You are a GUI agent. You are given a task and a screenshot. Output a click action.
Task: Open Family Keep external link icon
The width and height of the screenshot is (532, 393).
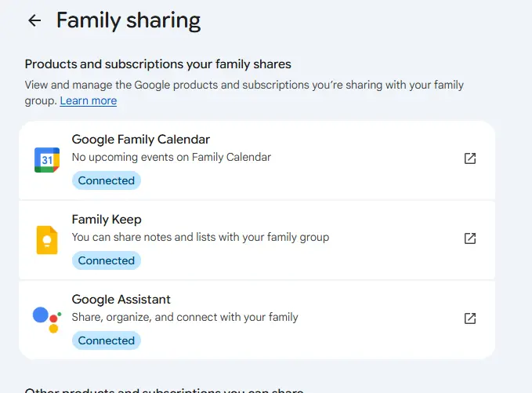470,238
